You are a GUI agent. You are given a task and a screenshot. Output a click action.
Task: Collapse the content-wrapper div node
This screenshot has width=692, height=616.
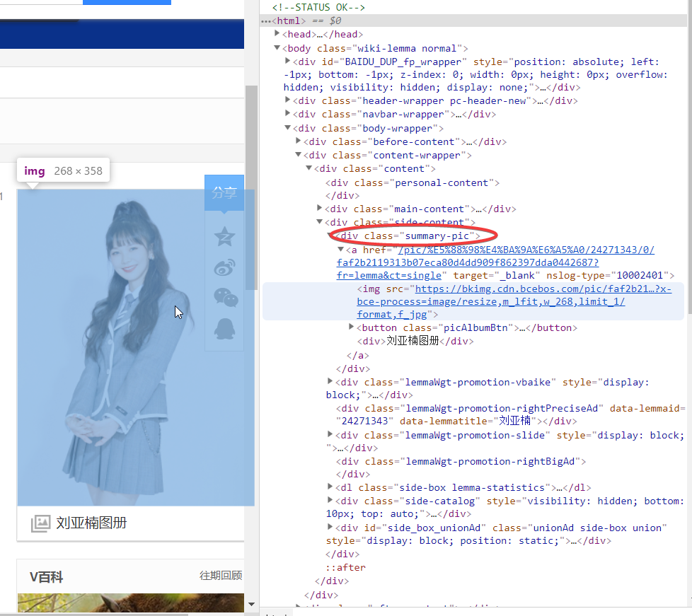299,154
